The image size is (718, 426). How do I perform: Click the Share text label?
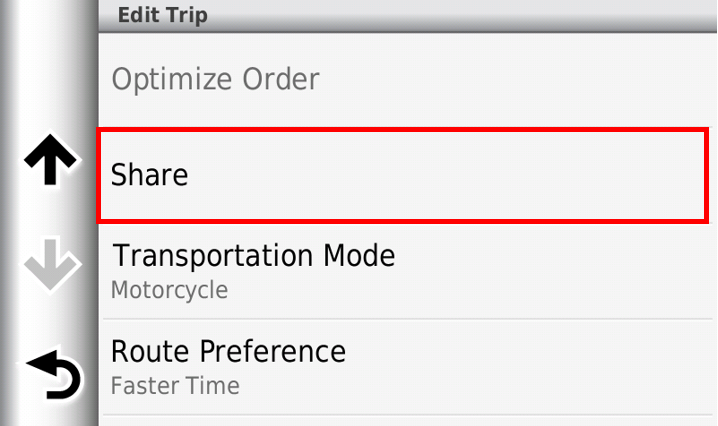click(150, 175)
